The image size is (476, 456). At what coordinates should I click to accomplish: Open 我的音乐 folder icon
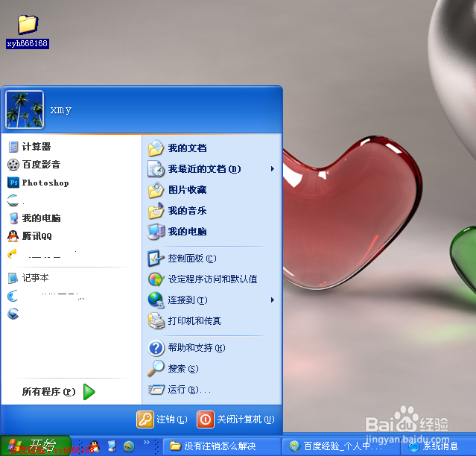tap(156, 211)
